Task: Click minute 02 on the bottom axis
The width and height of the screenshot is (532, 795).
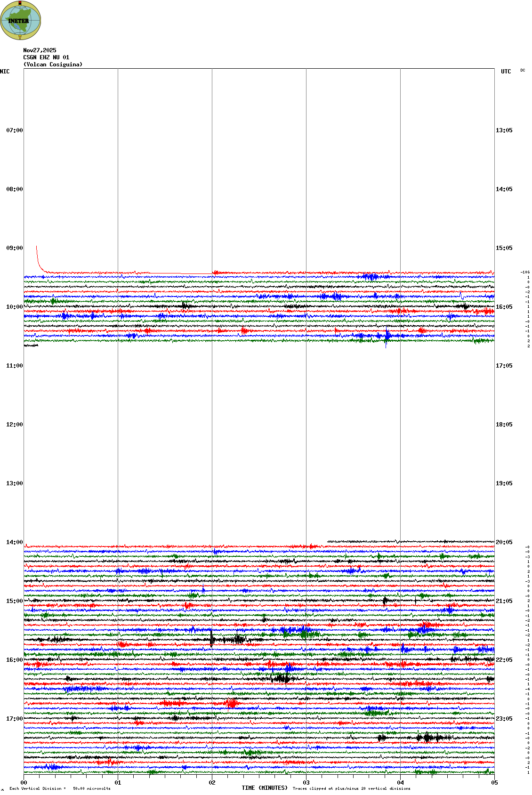Action: [212, 783]
